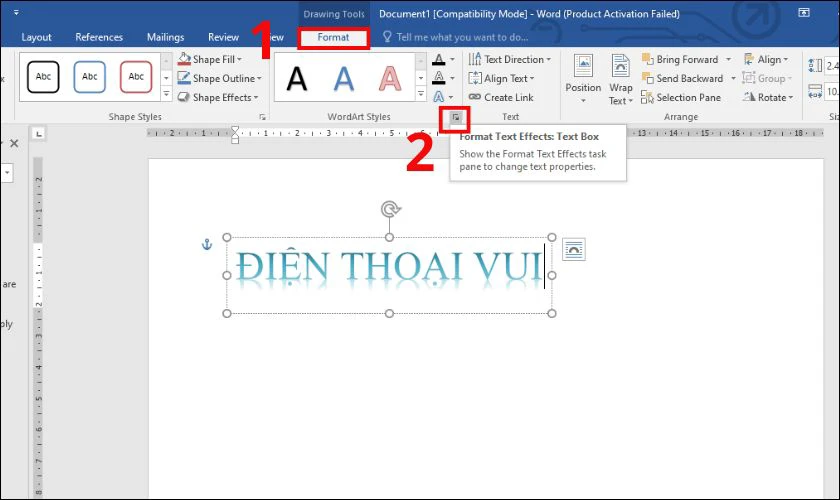The width and height of the screenshot is (840, 500).
Task: Click the left-middle sizing handle of the text box
Action: pyautogui.click(x=227, y=275)
